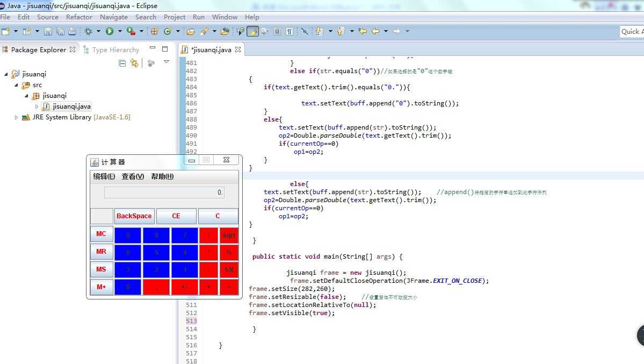644x364 pixels.
Task: Toggle Show Whitespace Characters
Action: 290,31
